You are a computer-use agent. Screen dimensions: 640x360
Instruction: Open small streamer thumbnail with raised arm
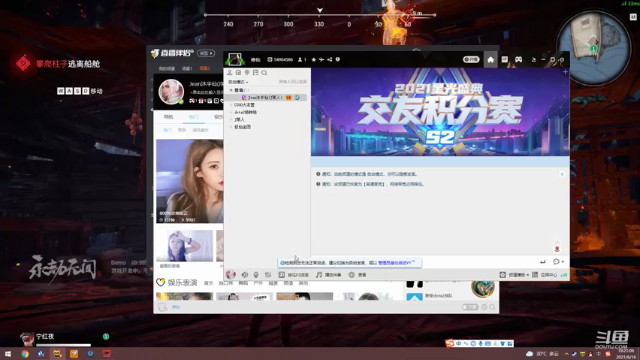coord(184,246)
